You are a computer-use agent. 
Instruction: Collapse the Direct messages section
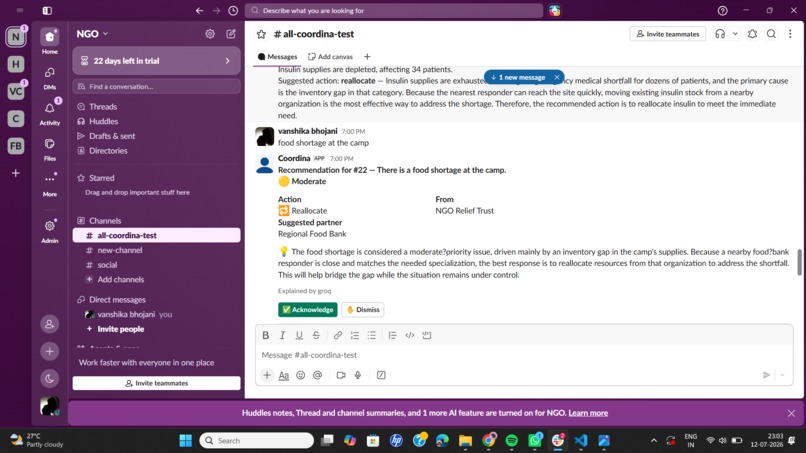tap(117, 299)
